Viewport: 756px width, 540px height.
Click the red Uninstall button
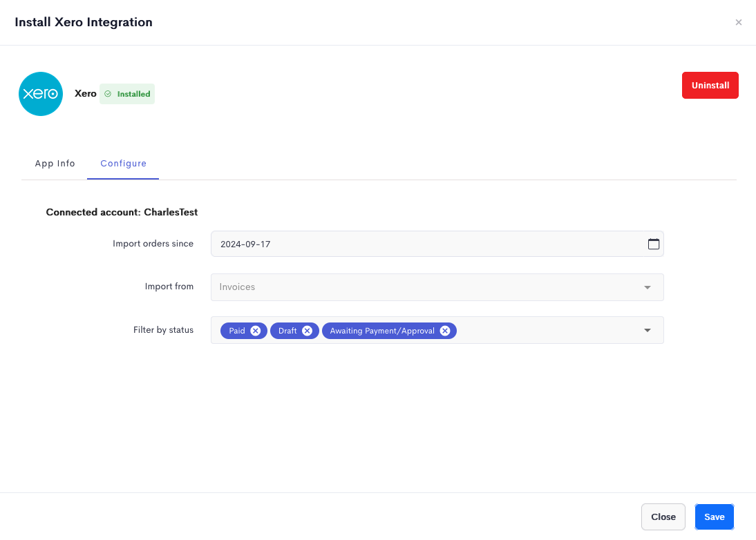(710, 85)
